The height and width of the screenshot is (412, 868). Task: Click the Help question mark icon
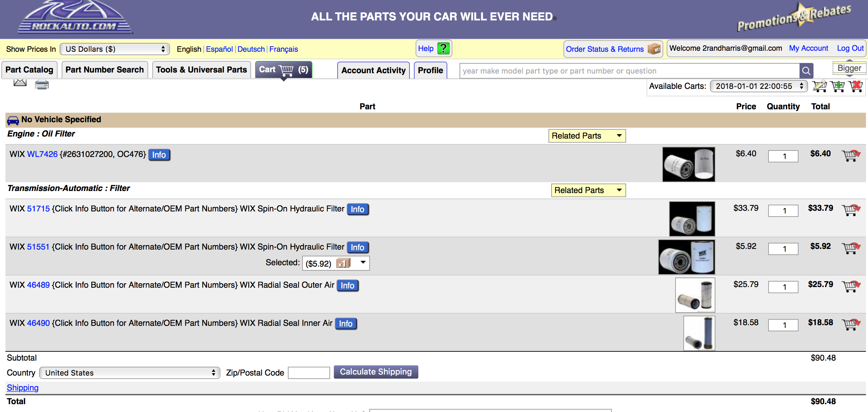tap(443, 48)
